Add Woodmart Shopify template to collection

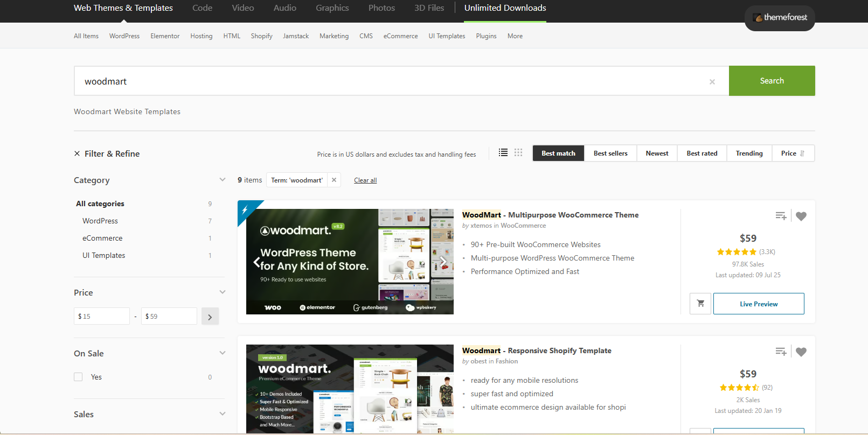tap(781, 352)
